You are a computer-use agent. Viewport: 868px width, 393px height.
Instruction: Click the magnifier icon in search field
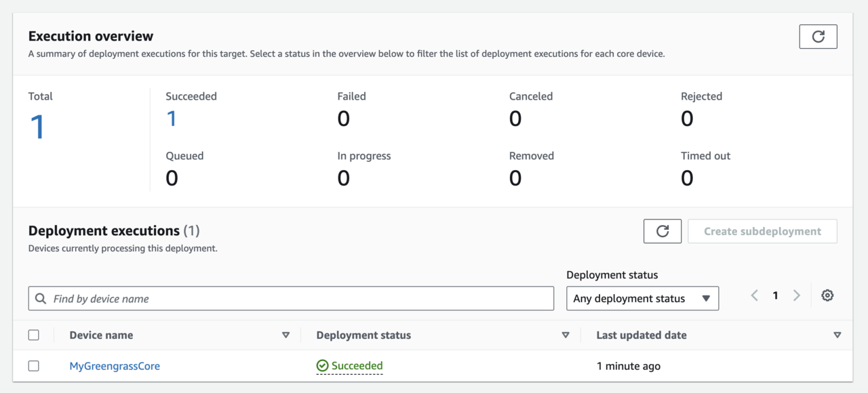[41, 298]
